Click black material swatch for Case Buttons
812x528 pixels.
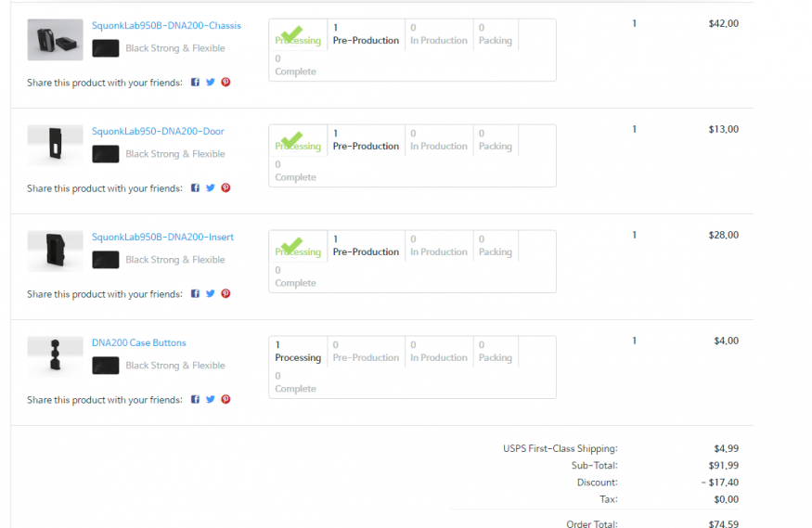click(106, 366)
